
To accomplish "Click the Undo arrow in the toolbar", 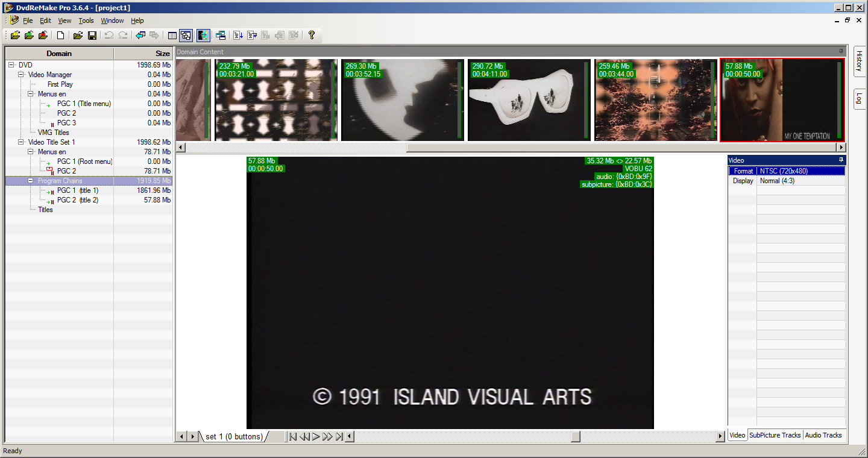I will coord(109,35).
